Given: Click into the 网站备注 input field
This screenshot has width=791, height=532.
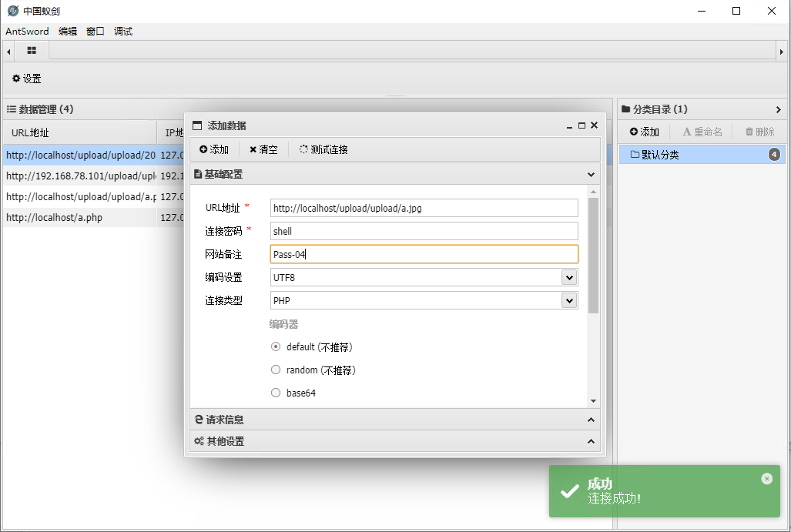Looking at the screenshot, I should tap(424, 254).
